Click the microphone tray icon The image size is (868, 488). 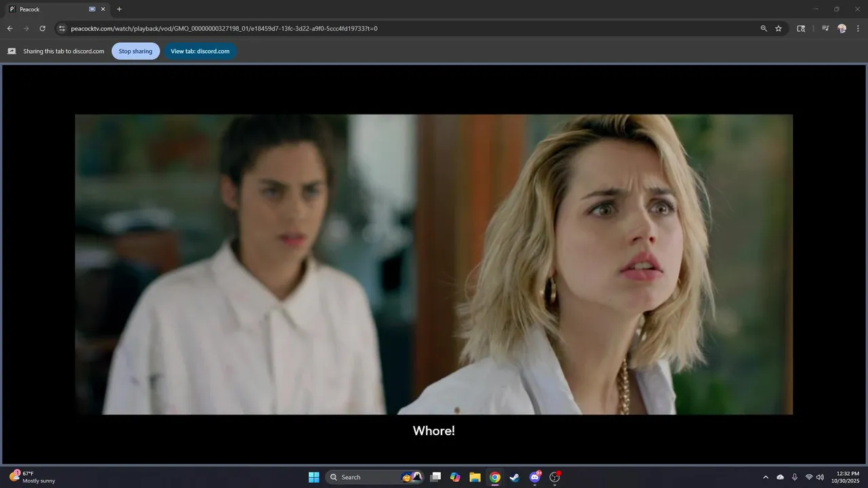tap(795, 477)
